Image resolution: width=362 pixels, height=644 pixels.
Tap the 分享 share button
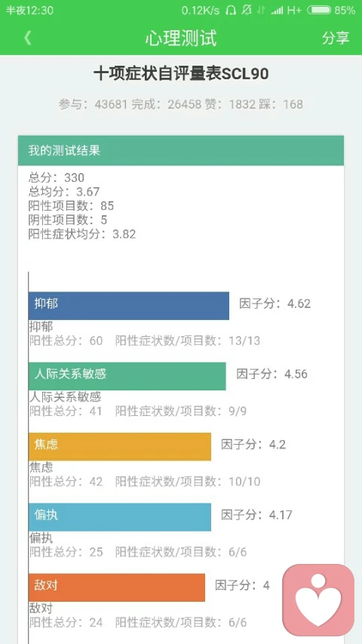(336, 38)
